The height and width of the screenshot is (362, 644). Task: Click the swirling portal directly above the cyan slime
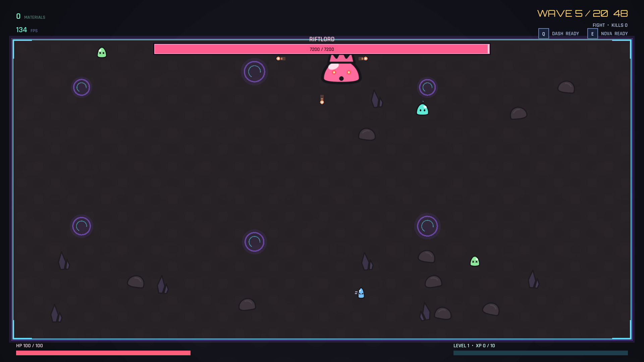pyautogui.click(x=427, y=87)
